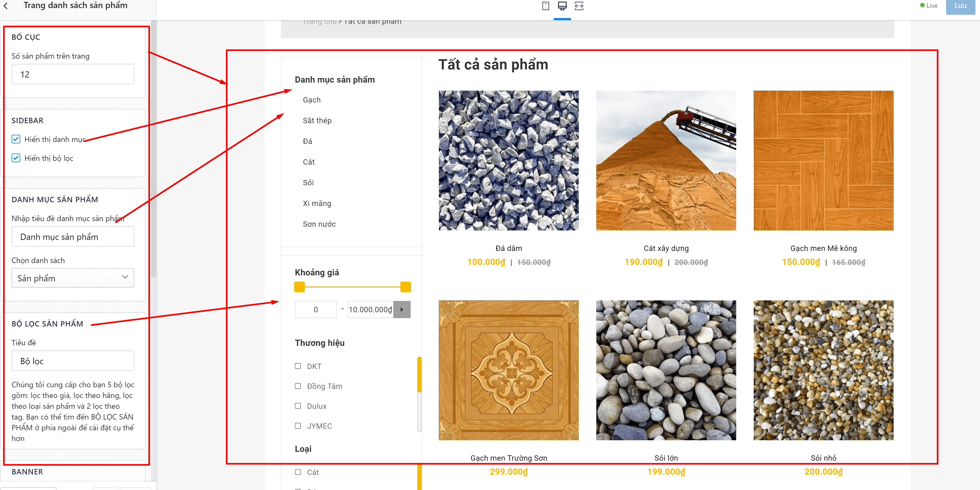Click the right price slider handle
The image size is (980, 490).
(406, 287)
